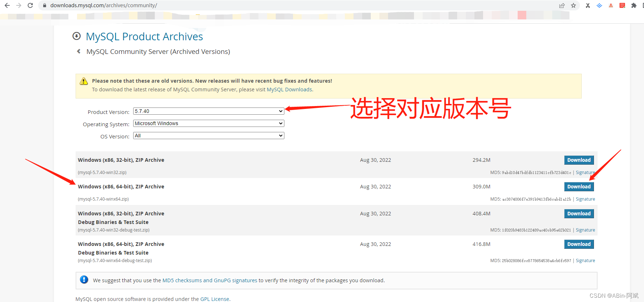This screenshot has width=644, height=302.
Task: Click the filename (mysql-5.7.40-win32.zip)
Action: (x=102, y=173)
